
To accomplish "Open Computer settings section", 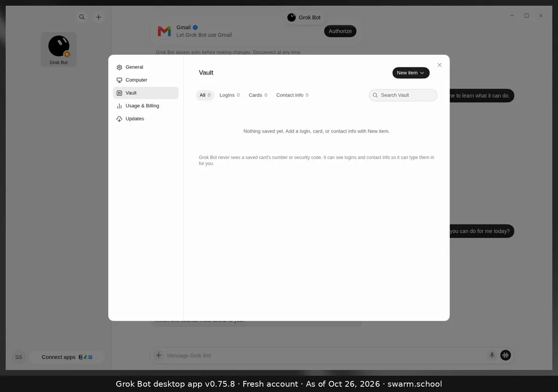I will pos(146,80).
